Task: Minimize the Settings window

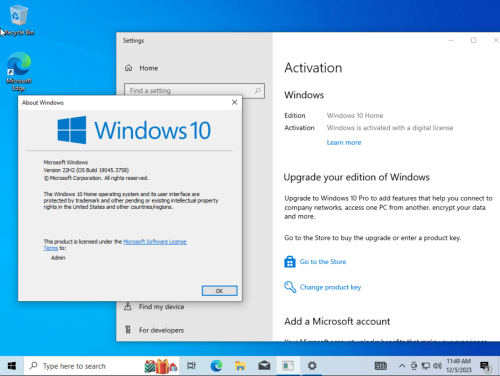Action: click(451, 40)
